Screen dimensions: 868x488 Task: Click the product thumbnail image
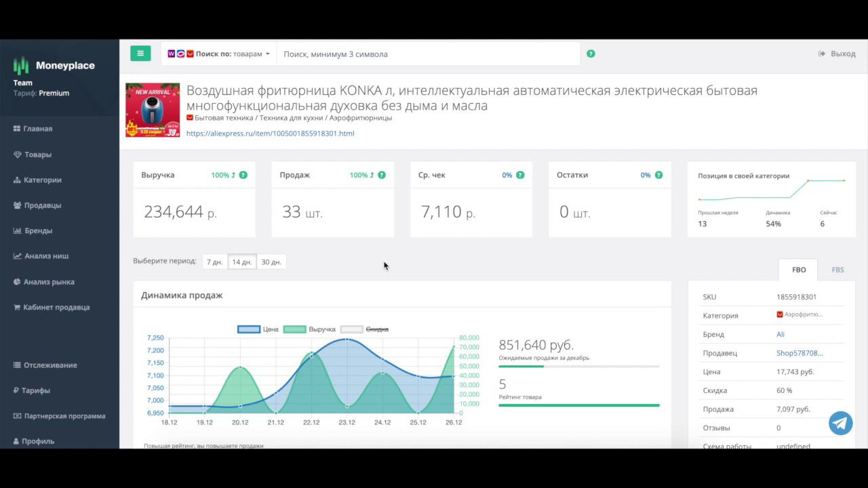pos(153,110)
